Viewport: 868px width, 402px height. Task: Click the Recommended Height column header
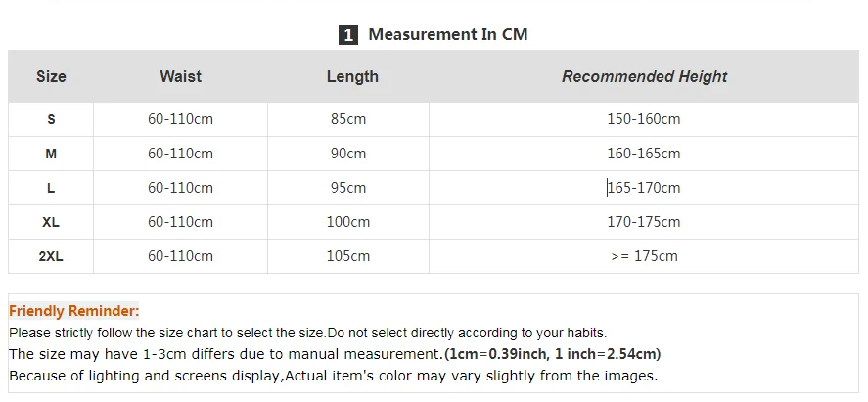644,76
